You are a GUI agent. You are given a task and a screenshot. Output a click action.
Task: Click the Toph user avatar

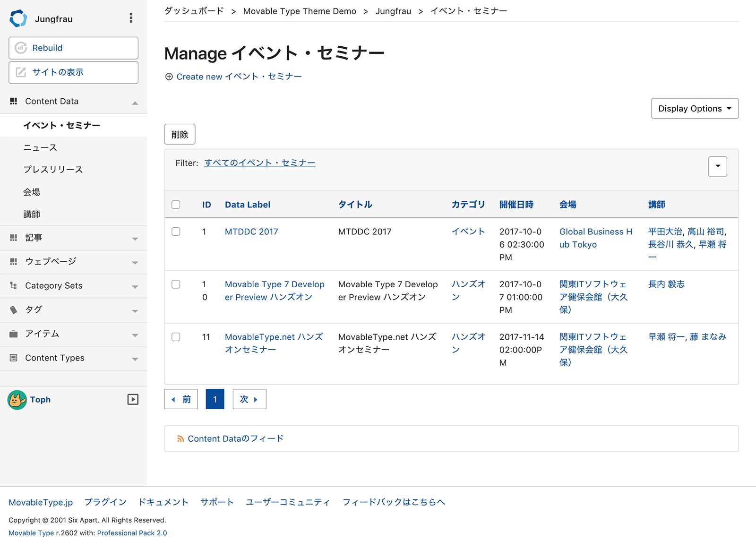coord(17,400)
